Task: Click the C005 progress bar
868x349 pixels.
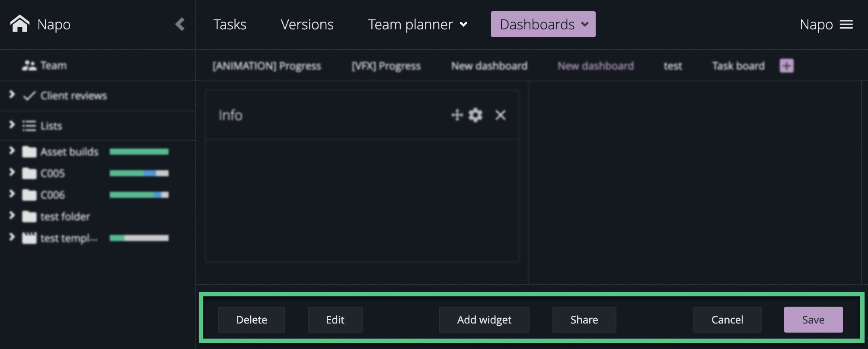Action: point(139,173)
